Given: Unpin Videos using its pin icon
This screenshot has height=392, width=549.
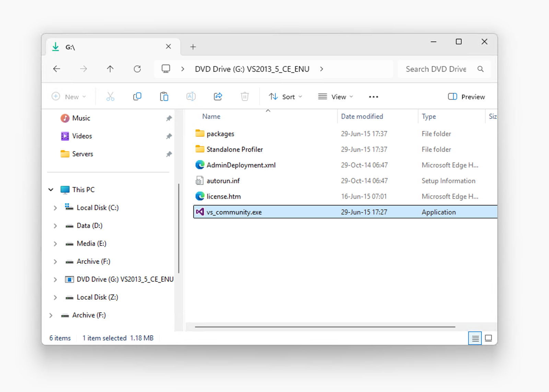Looking at the screenshot, I should click(169, 136).
